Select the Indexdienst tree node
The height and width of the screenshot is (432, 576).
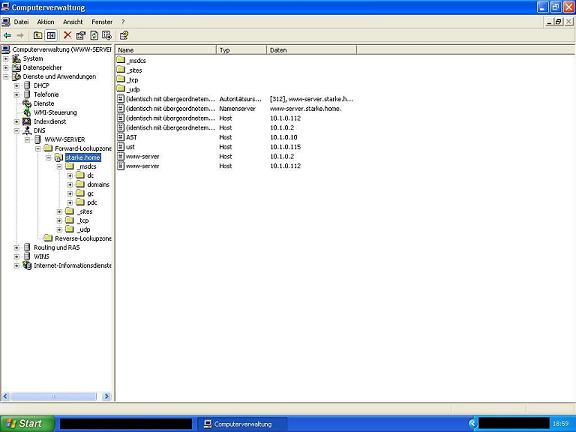click(50, 122)
